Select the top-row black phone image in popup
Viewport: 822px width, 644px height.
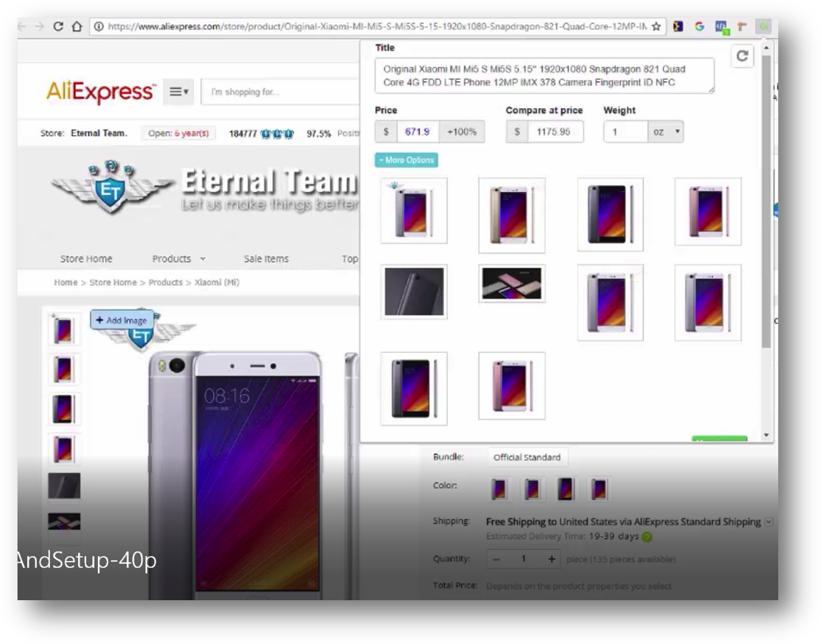610,214
